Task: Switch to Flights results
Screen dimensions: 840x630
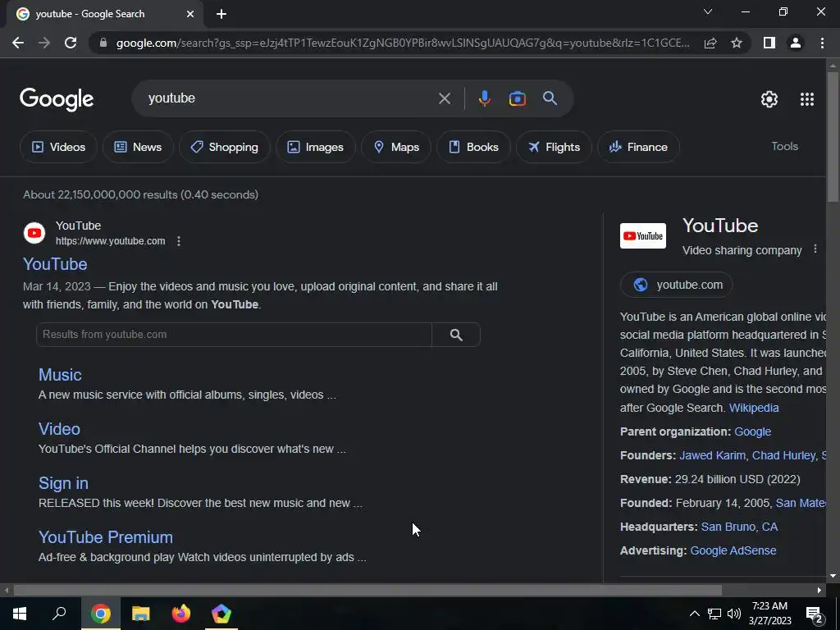Action: tap(554, 147)
